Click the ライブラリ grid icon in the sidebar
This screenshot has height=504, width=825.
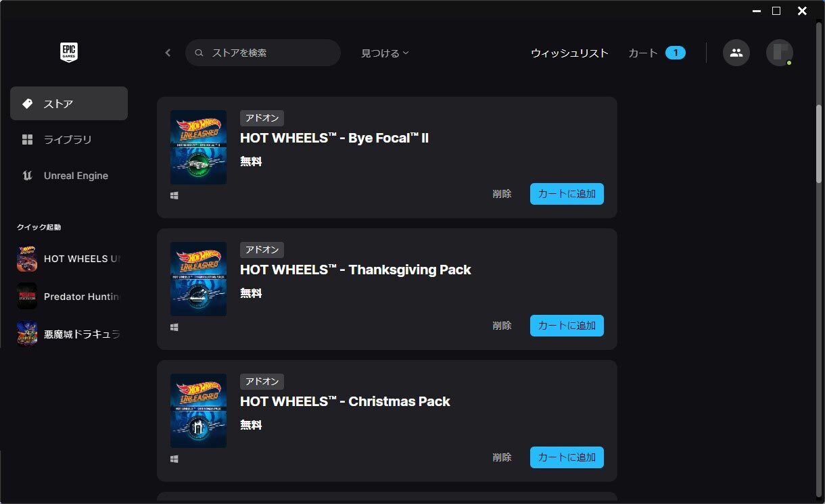tap(28, 139)
